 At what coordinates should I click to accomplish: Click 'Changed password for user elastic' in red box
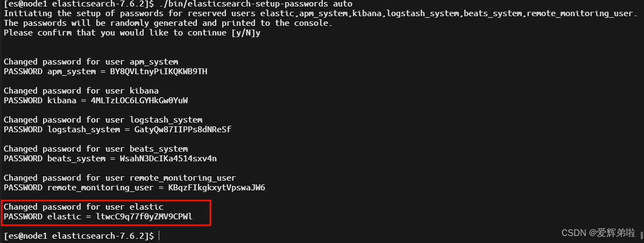click(83, 207)
